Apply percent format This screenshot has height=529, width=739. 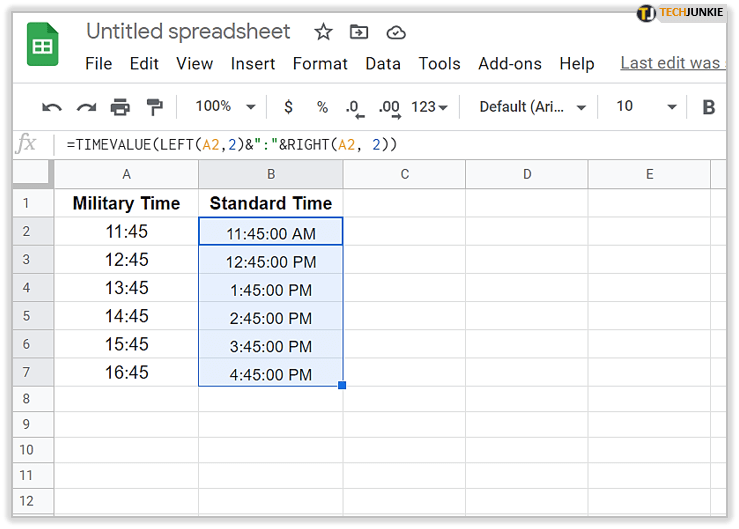tap(322, 107)
